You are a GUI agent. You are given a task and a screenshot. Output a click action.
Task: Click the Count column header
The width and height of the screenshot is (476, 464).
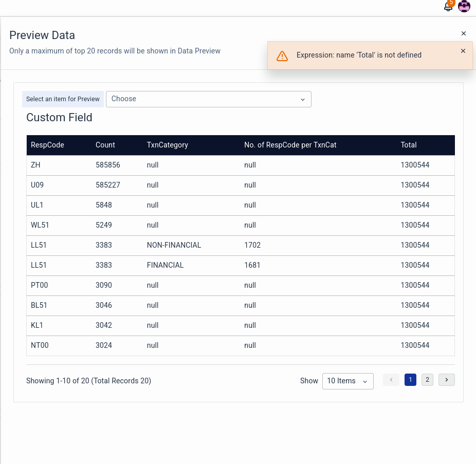point(105,145)
